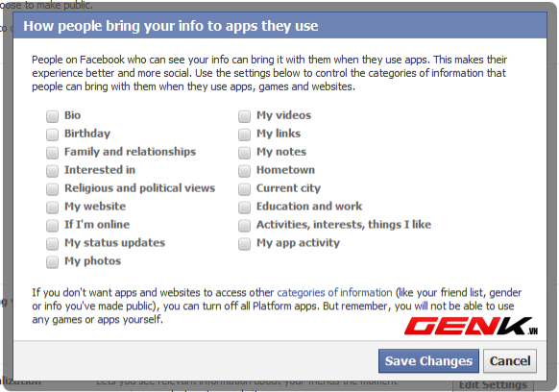Select the My links checkbox

244,135
